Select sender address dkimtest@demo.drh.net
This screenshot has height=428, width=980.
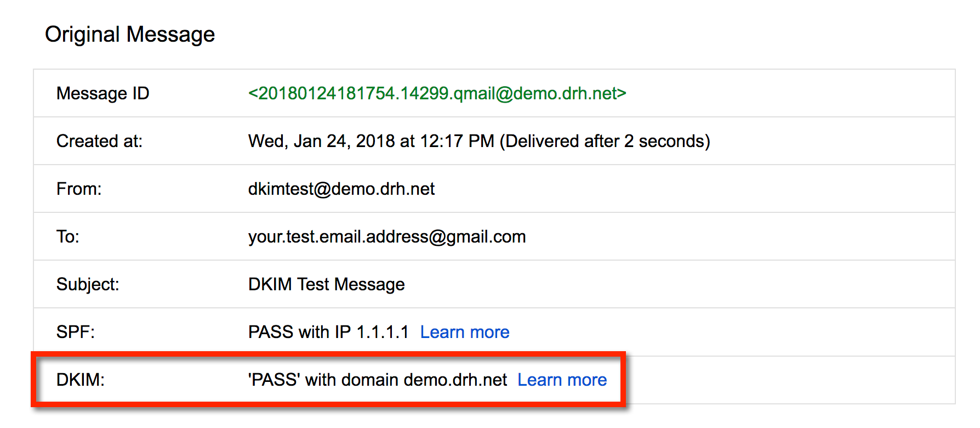point(341,189)
